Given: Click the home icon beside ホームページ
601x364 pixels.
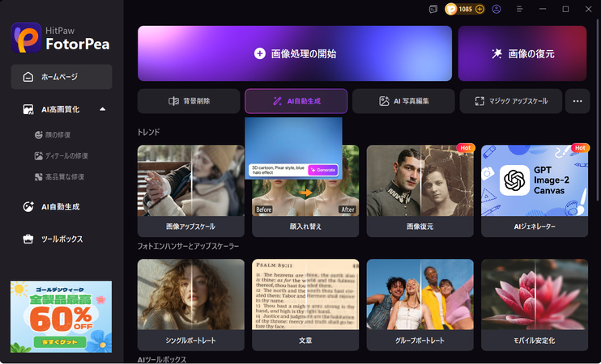Looking at the screenshot, I should pyautogui.click(x=28, y=77).
